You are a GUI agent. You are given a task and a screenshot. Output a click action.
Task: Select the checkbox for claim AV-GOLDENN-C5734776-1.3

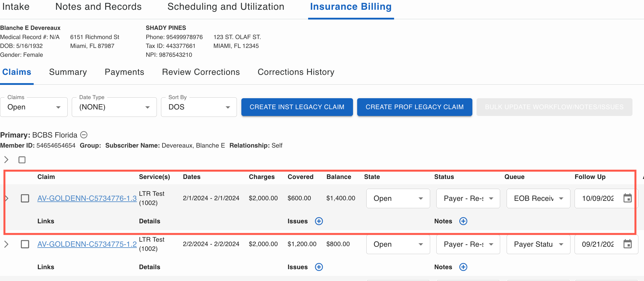click(x=25, y=198)
